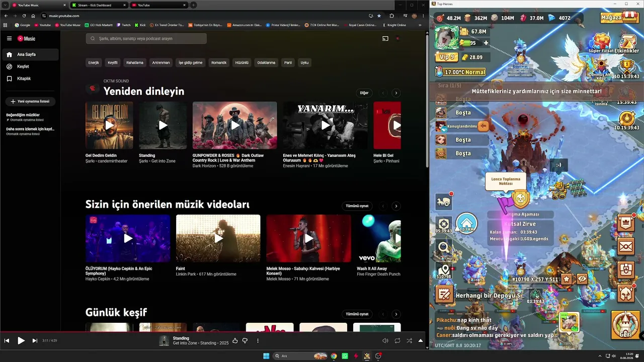
Task: Toggle the bookmark star in the address bar
Action: 379,16
